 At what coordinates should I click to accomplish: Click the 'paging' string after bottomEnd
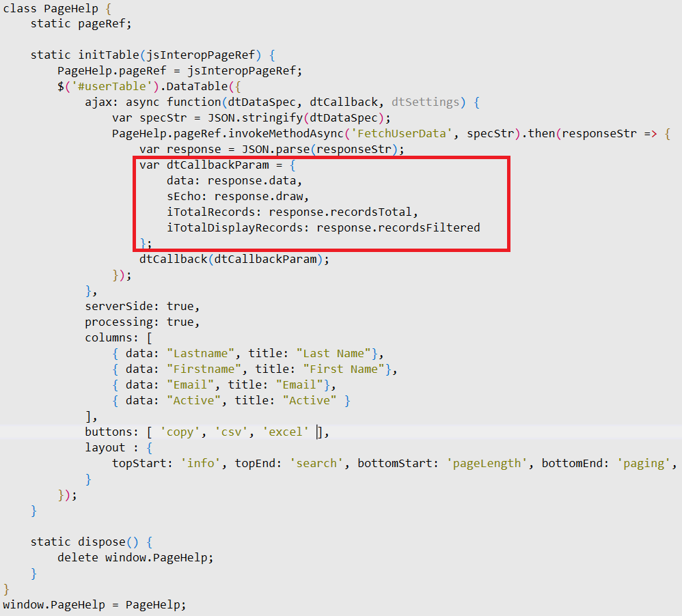tap(644, 464)
